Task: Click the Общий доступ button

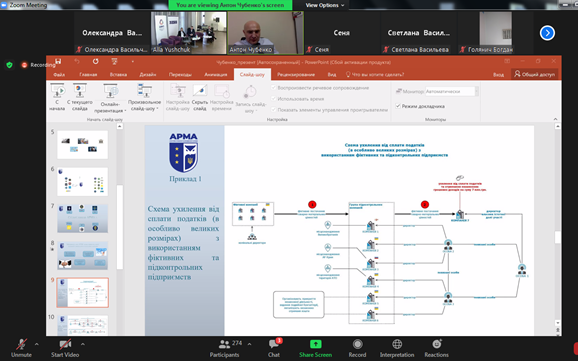Action: point(535,74)
